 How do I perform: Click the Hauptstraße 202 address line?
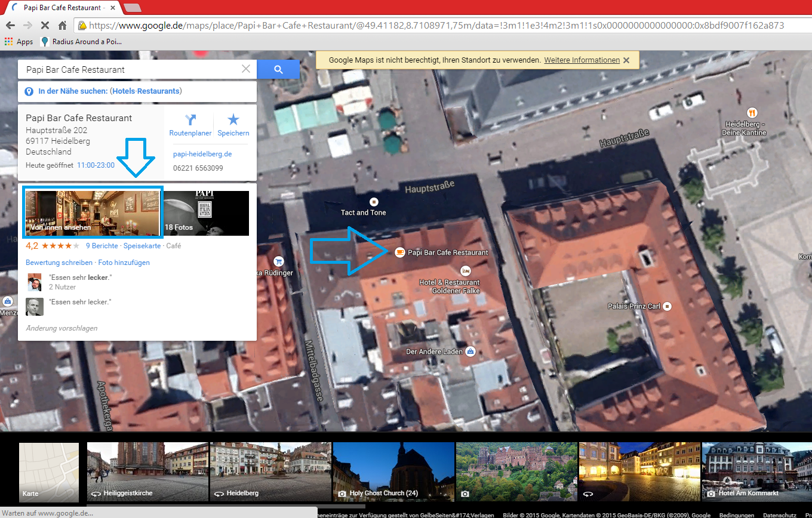pos(57,130)
